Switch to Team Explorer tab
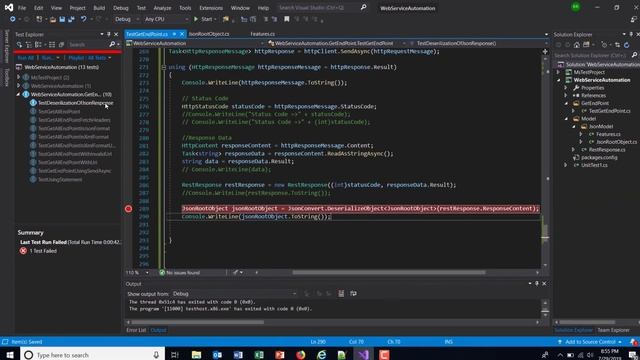This screenshot has width=640, height=360. coord(613,330)
